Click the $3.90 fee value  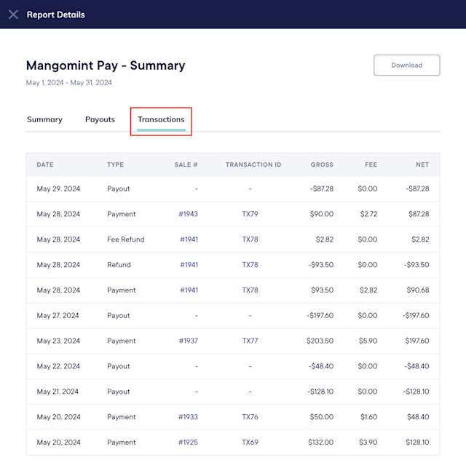(368, 442)
